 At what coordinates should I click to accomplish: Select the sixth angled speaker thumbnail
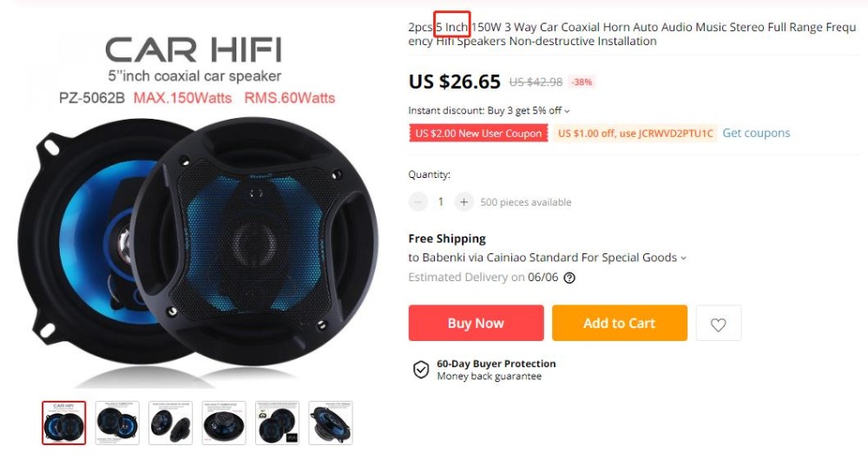(331, 423)
